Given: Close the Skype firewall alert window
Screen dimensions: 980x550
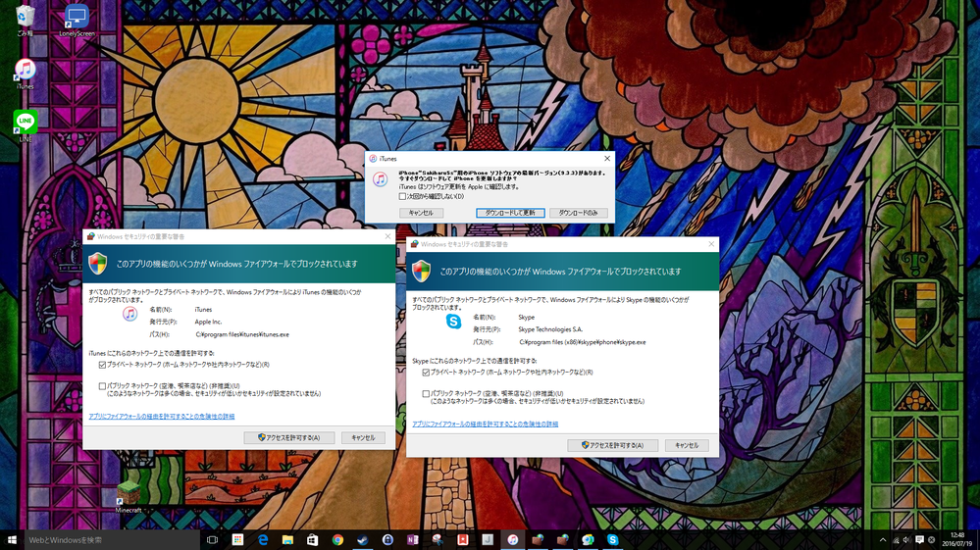Looking at the screenshot, I should 711,244.
